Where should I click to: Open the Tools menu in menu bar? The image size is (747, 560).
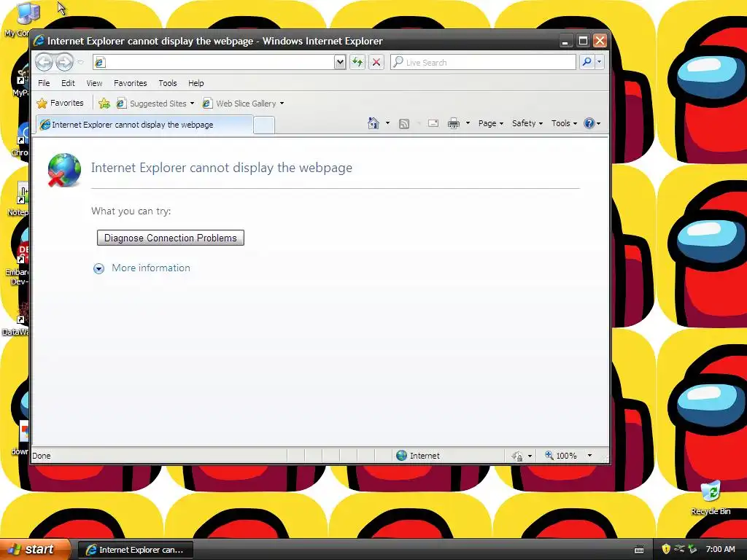(168, 83)
